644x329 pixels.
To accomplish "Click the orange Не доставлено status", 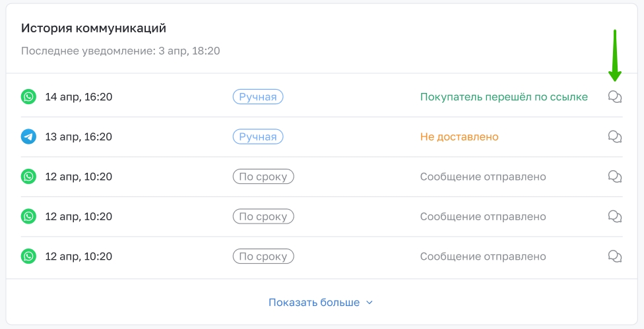I will [x=459, y=136].
